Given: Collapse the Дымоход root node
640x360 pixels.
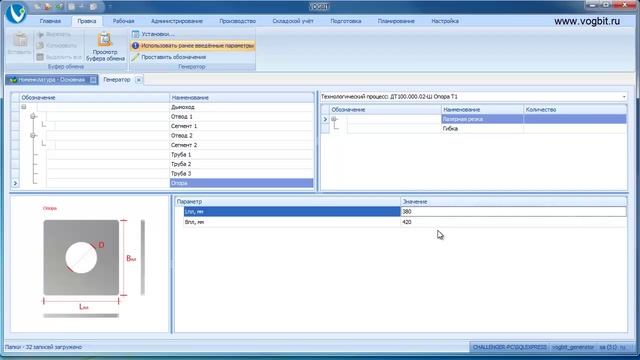Looking at the screenshot, I should (x=24, y=107).
